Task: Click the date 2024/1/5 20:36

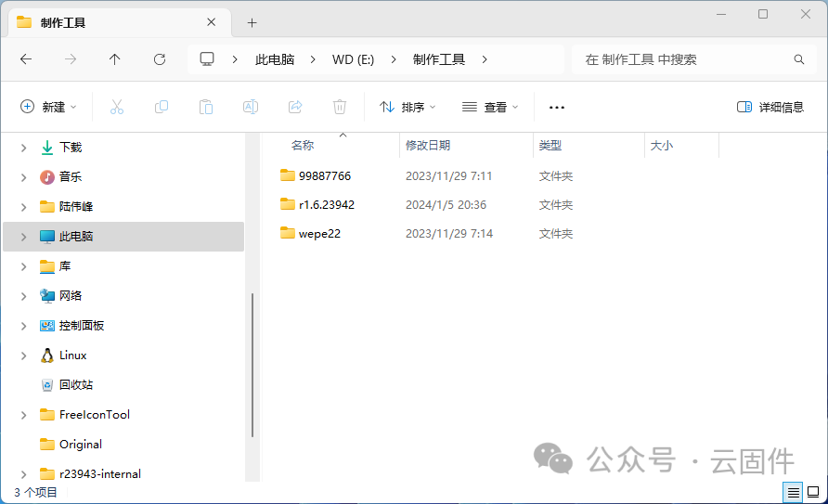Action: [x=446, y=204]
